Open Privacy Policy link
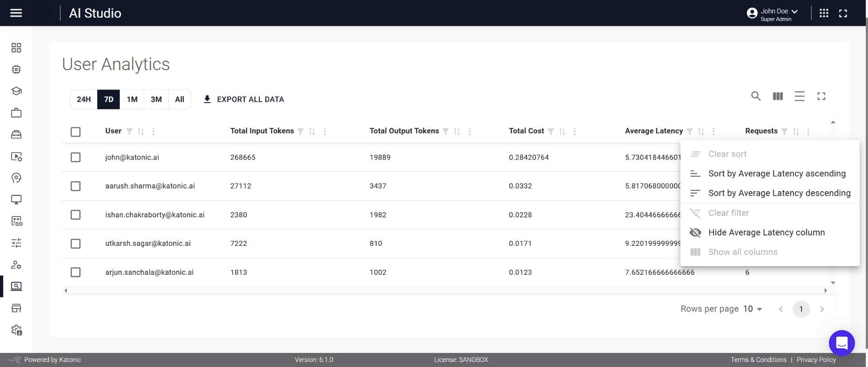The width and height of the screenshot is (868, 367). pyautogui.click(x=816, y=360)
